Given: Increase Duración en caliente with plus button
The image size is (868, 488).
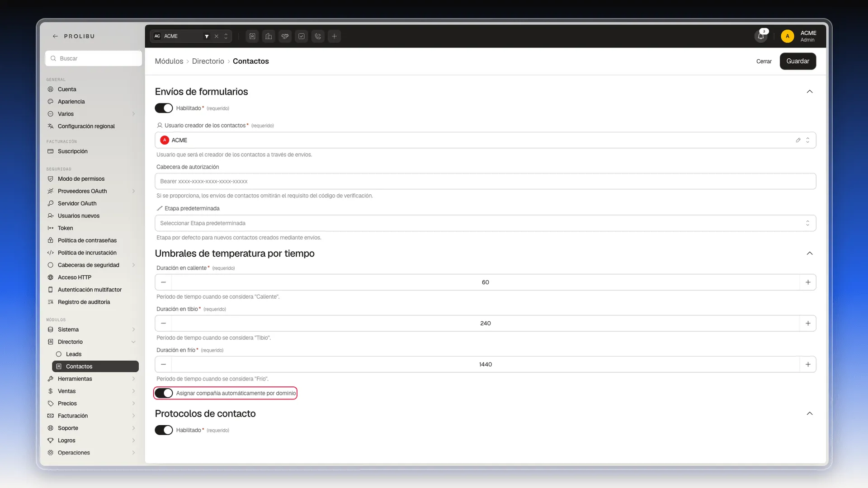Looking at the screenshot, I should point(808,282).
